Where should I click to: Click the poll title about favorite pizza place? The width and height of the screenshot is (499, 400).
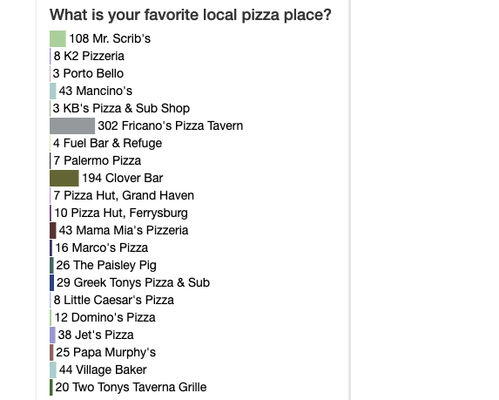coord(191,15)
